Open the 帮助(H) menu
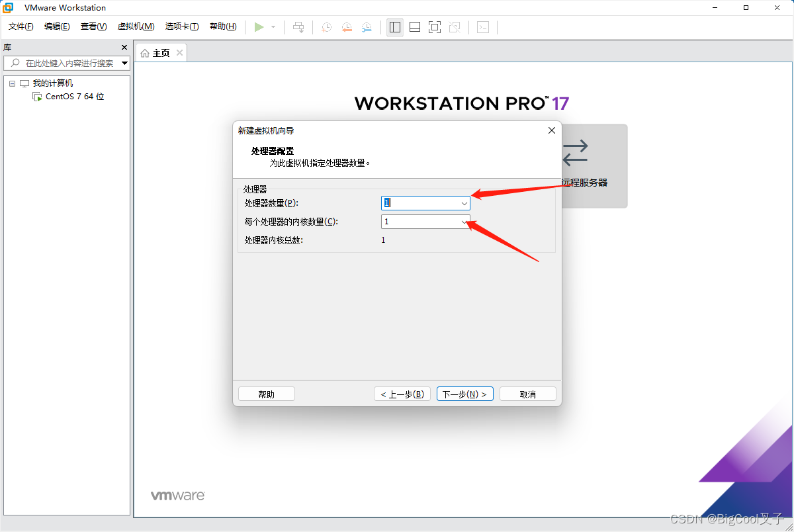 tap(223, 26)
